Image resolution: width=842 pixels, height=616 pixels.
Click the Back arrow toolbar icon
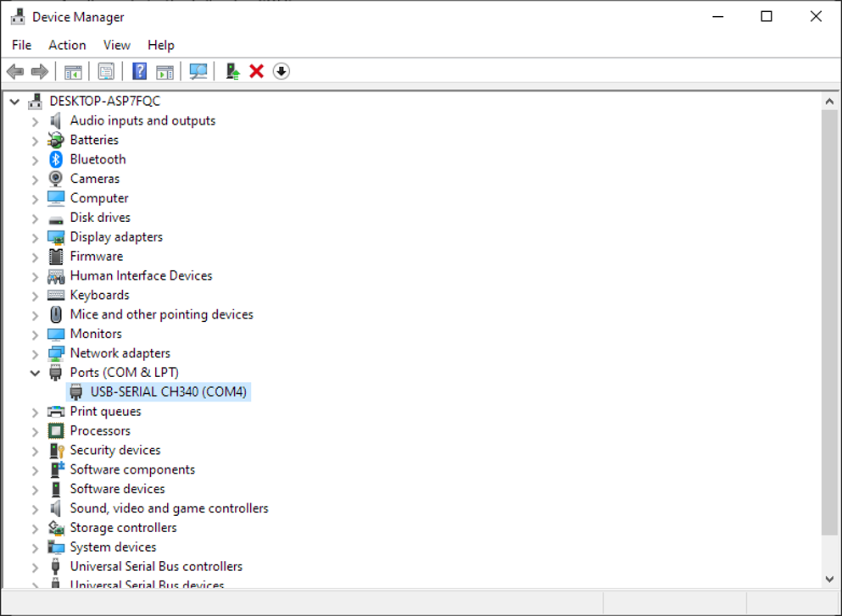pyautogui.click(x=15, y=71)
